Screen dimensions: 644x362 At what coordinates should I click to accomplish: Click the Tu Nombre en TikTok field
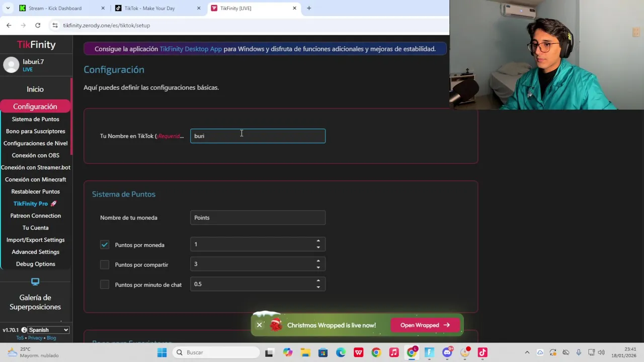point(258,136)
